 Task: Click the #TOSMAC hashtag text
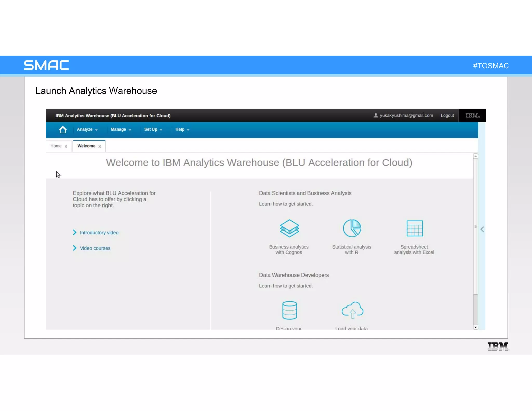tap(491, 66)
